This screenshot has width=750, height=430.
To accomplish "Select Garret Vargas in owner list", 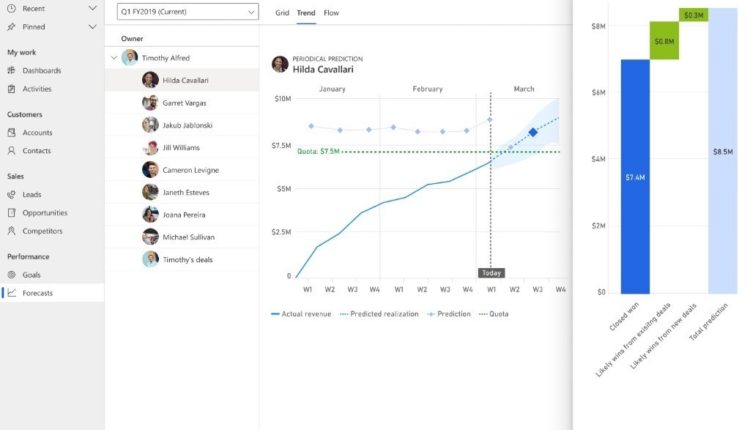I will pyautogui.click(x=183, y=102).
